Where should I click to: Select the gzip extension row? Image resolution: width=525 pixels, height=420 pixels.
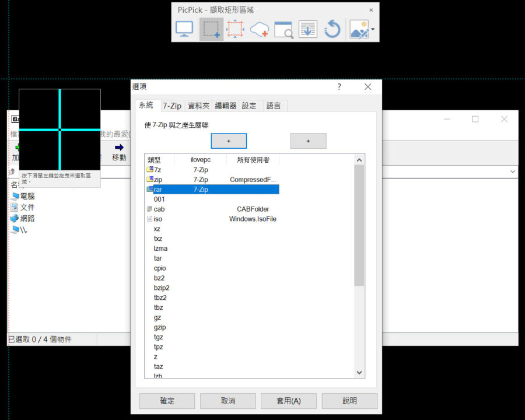(212, 327)
